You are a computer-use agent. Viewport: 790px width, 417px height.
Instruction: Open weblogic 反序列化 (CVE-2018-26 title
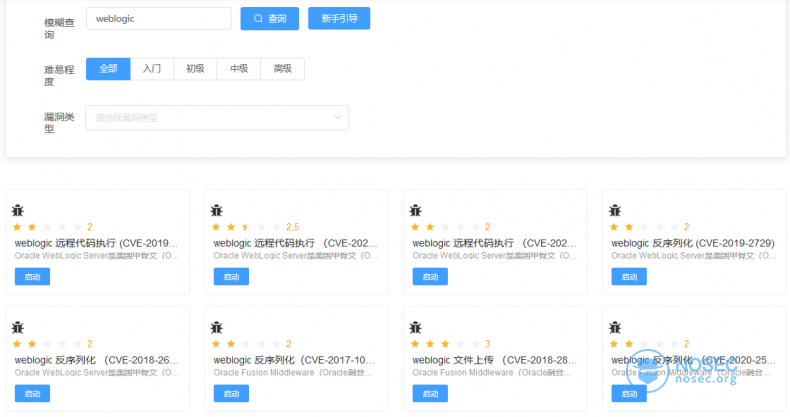click(96, 360)
